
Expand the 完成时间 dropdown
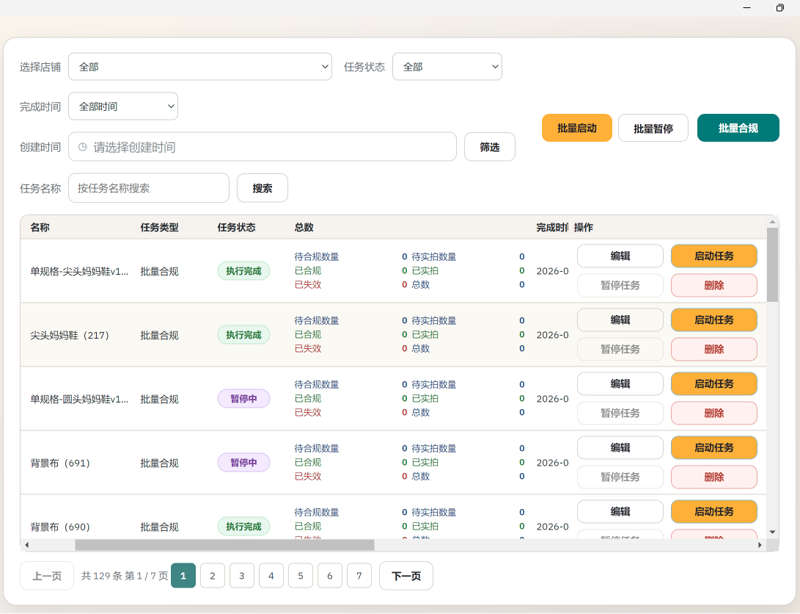[x=123, y=106]
